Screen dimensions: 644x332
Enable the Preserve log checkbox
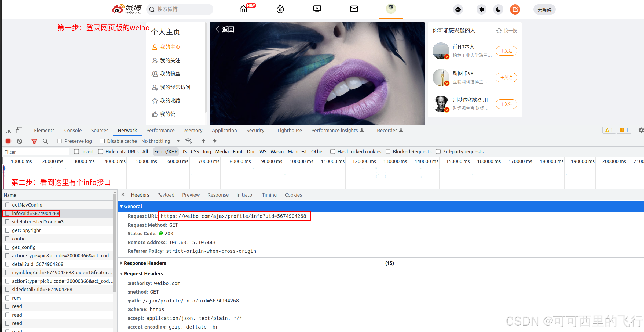pyautogui.click(x=60, y=141)
